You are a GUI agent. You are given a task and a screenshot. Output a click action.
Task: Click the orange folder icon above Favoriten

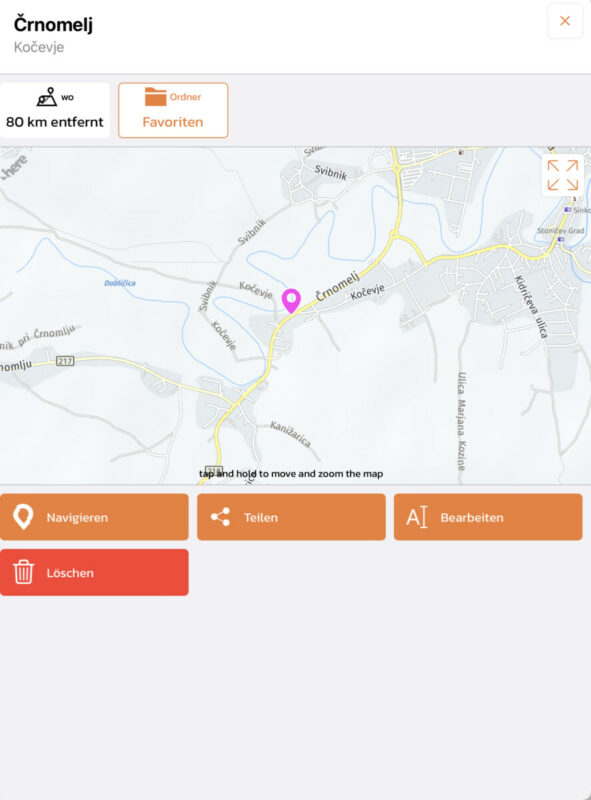156,96
